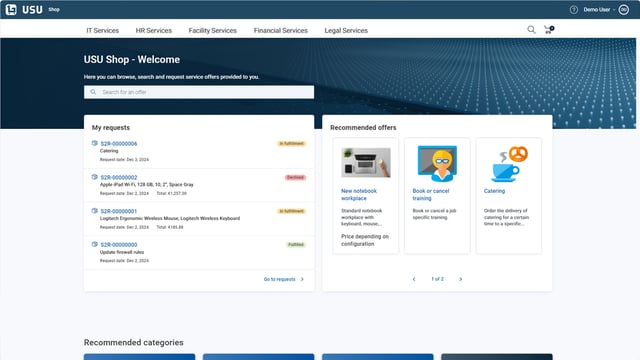The height and width of the screenshot is (360, 640).
Task: Click the Recommended categories heading
Action: pyautogui.click(x=133, y=342)
